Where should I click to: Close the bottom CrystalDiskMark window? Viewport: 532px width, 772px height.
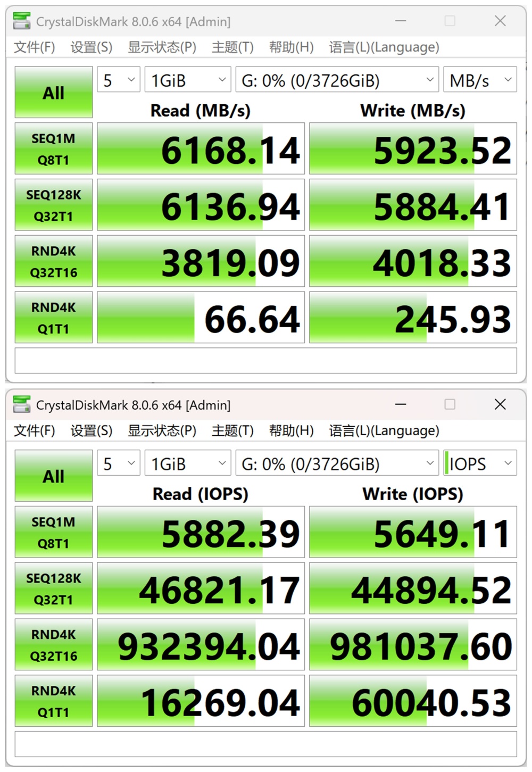500,404
